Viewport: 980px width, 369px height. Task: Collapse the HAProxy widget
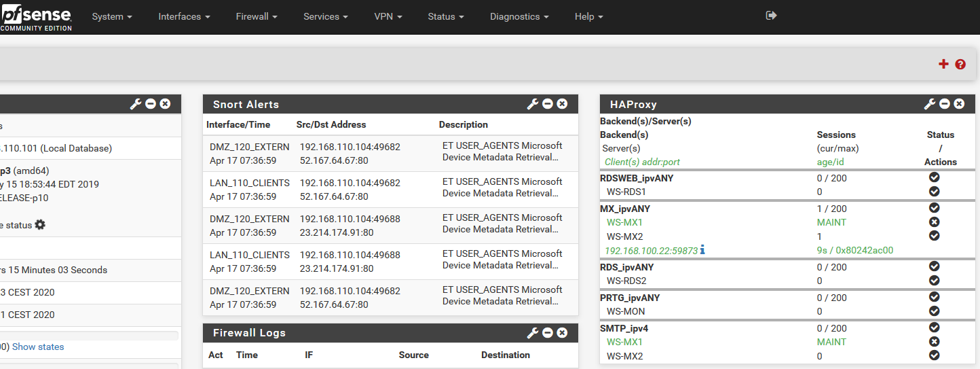945,104
